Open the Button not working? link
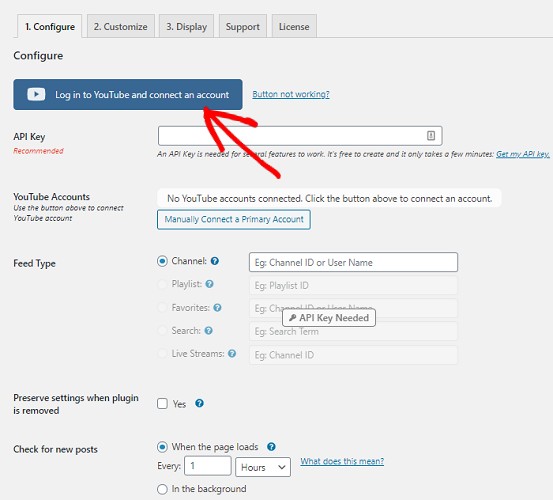Viewport: 553px width, 500px height. tap(291, 94)
